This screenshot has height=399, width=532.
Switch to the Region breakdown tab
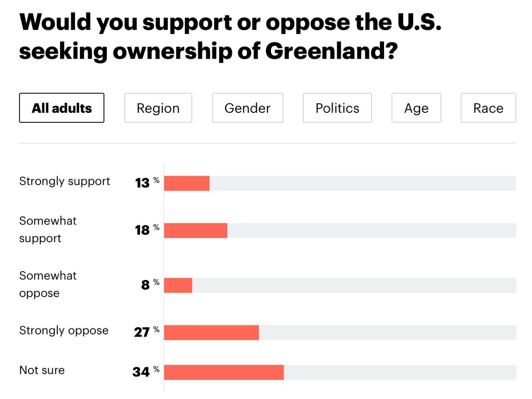158,108
